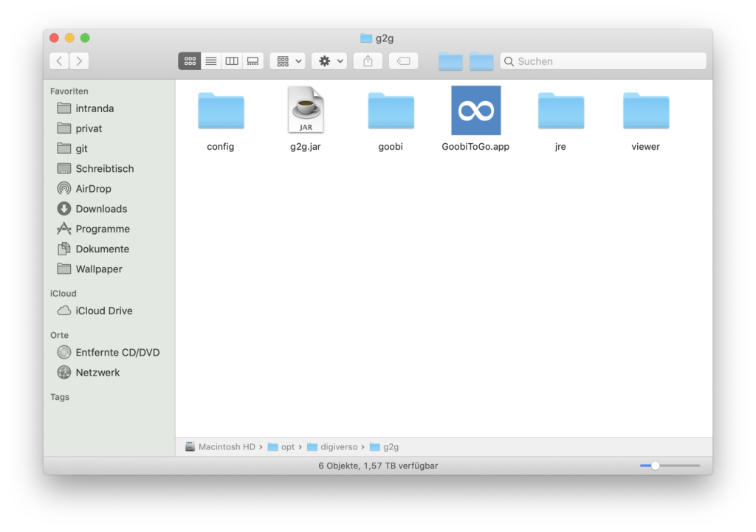
Task: Select the goobi folder
Action: click(391, 111)
